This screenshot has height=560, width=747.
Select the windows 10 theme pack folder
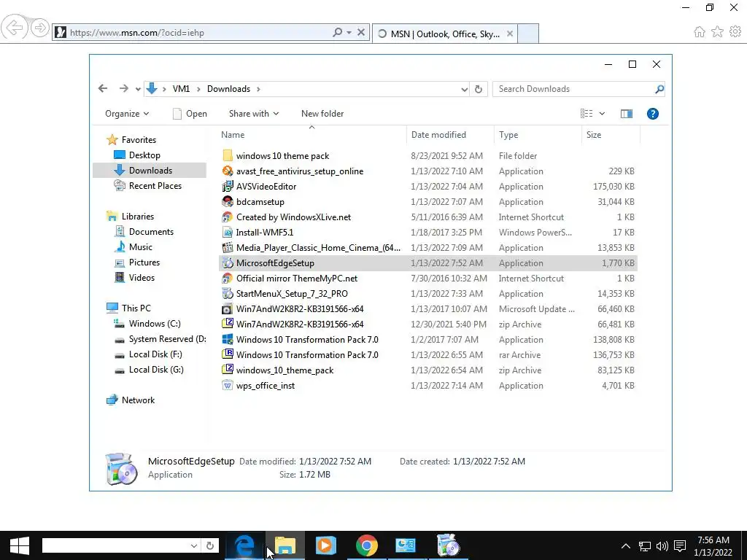282,156
